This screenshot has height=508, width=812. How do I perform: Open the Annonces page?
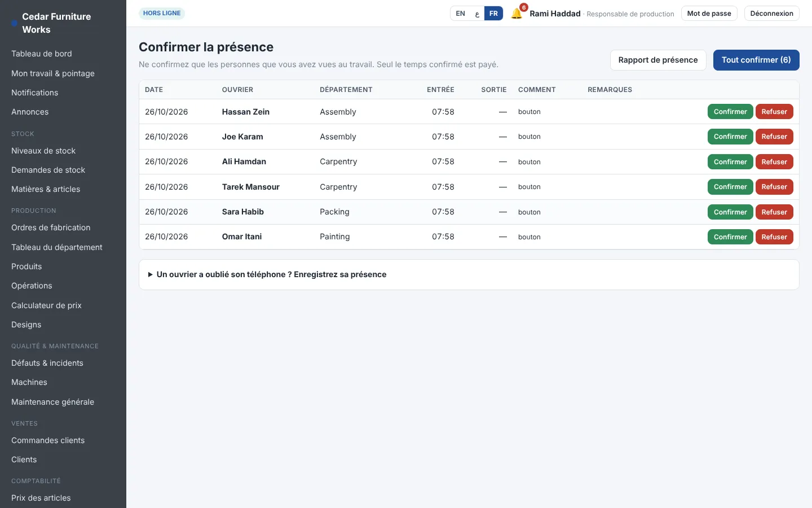[30, 112]
